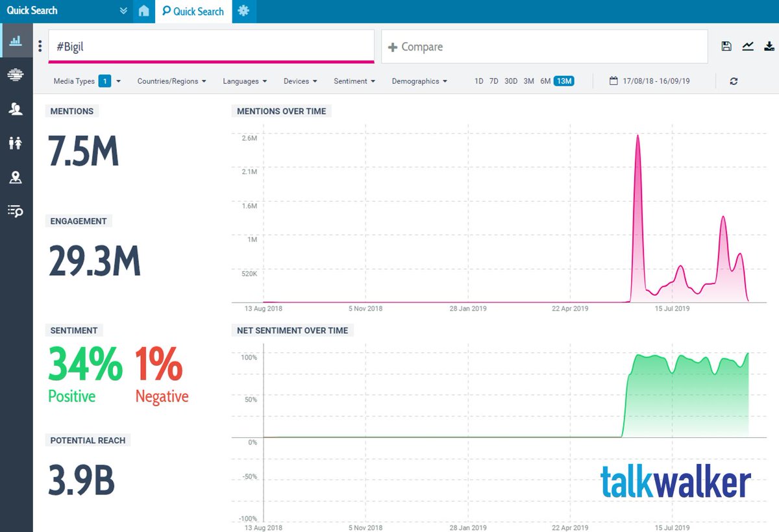The width and height of the screenshot is (779, 532).
Task: Click the 7.5M mentions value
Action: pos(84,152)
